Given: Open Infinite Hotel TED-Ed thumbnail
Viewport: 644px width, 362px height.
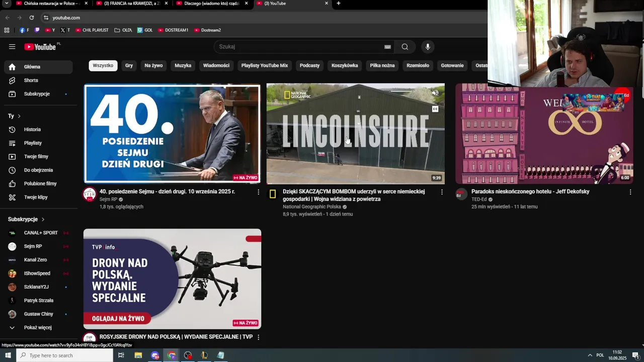Looking at the screenshot, I should pos(544,134).
